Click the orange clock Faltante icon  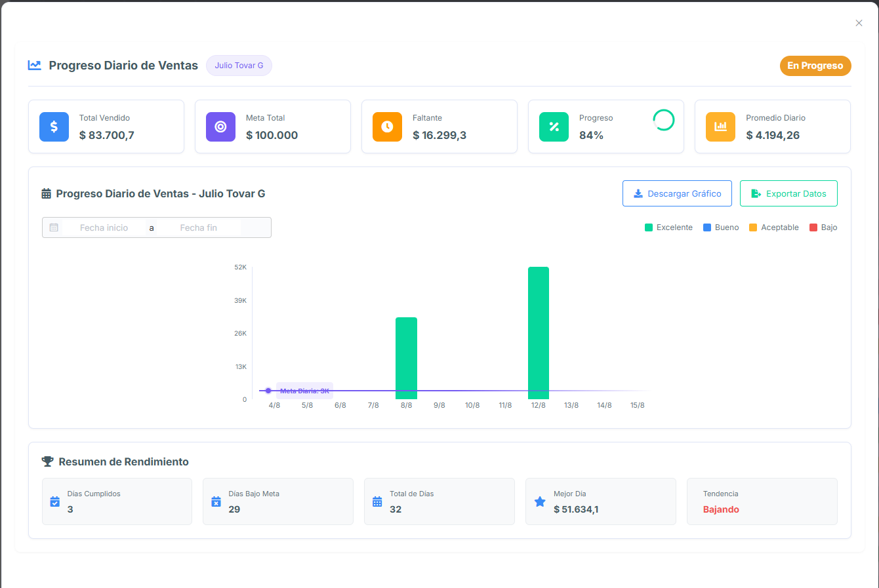[x=387, y=127]
